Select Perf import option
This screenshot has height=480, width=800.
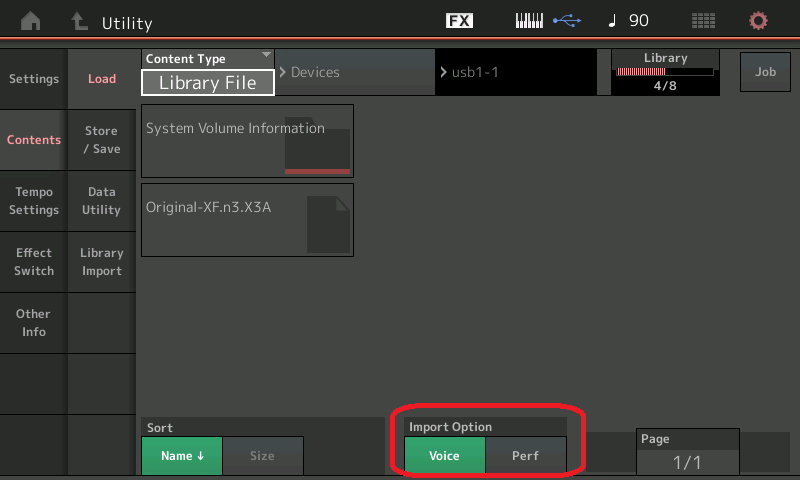coord(525,455)
